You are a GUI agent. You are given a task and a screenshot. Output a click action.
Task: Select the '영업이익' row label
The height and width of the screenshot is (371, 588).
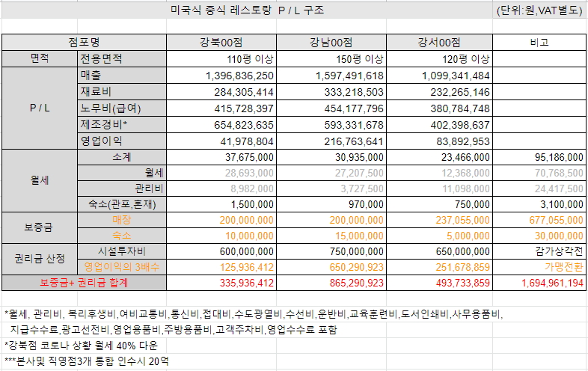pyautogui.click(x=122, y=141)
